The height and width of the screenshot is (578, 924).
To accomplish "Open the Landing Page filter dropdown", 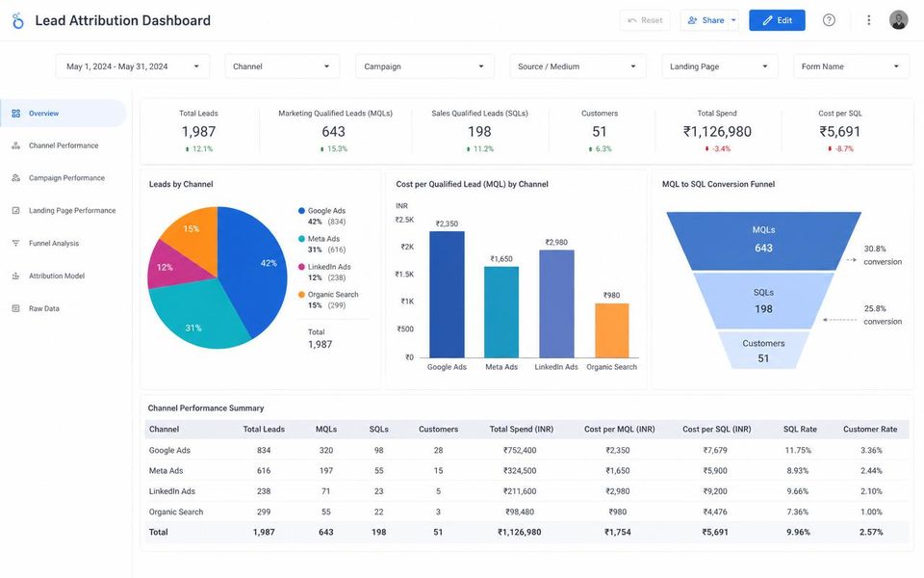I will tap(720, 66).
